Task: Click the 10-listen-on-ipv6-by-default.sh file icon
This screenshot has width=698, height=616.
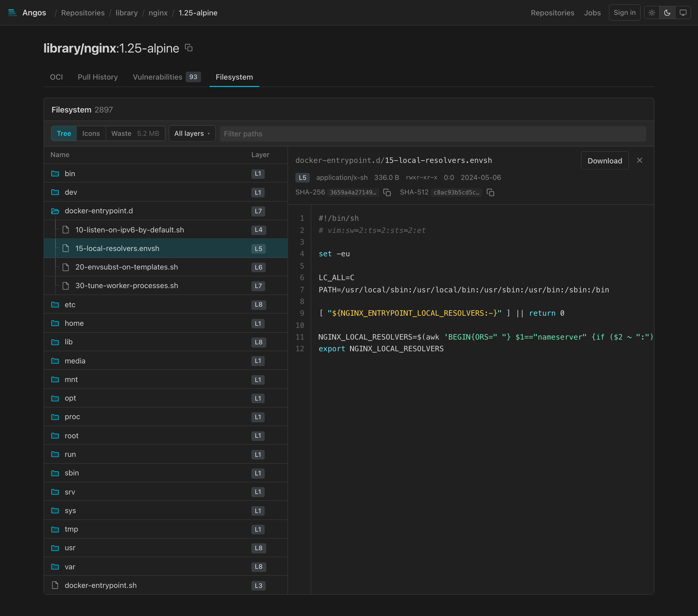Action: pos(66,230)
